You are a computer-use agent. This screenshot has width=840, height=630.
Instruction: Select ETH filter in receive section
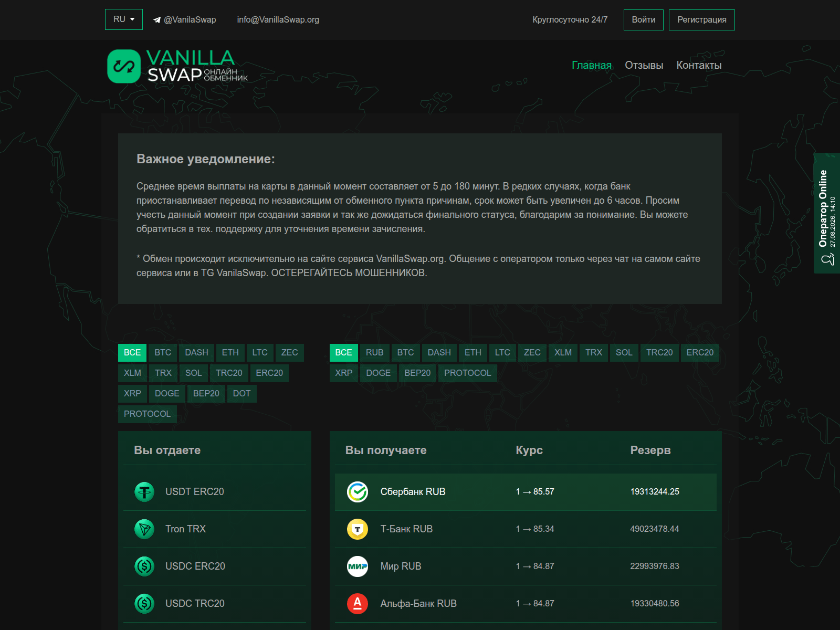coord(473,353)
